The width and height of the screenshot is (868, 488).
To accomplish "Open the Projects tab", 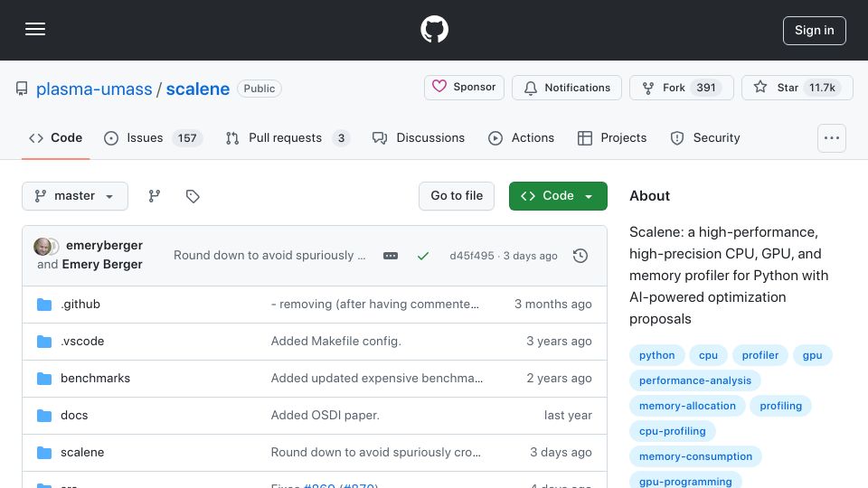I will (612, 137).
